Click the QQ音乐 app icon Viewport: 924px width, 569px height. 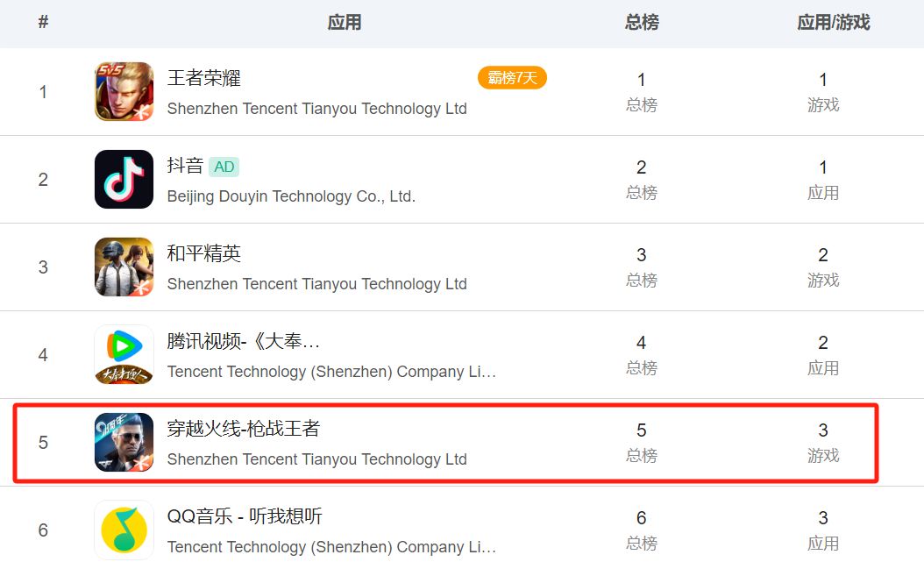pos(124,530)
